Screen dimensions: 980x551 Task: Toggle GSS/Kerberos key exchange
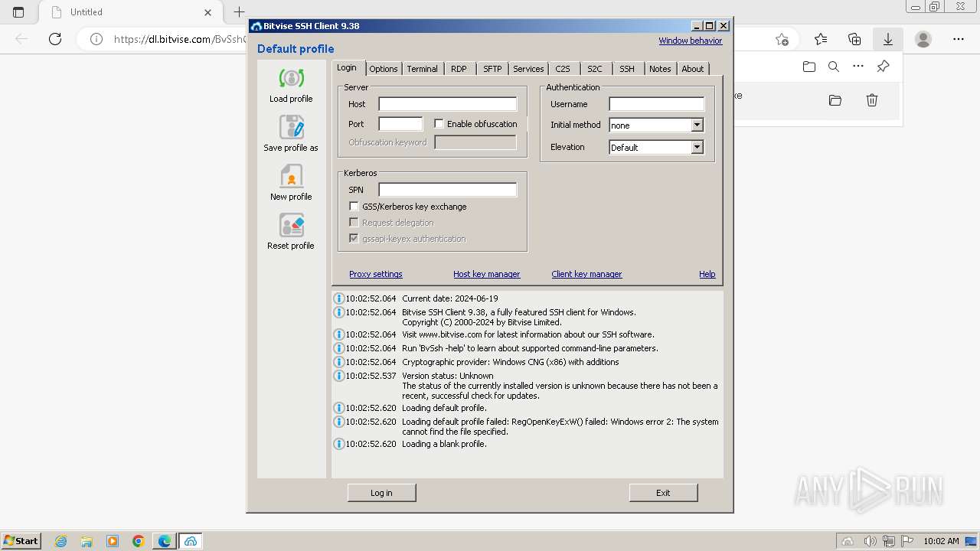tap(354, 206)
